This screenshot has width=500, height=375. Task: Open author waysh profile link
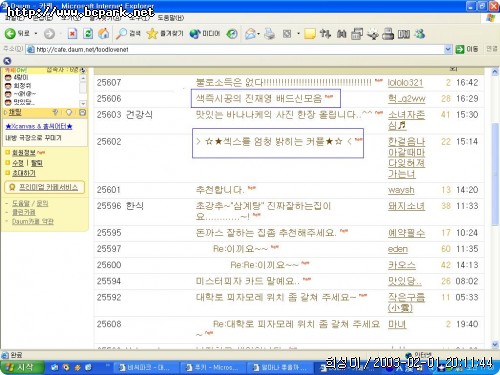(x=401, y=190)
